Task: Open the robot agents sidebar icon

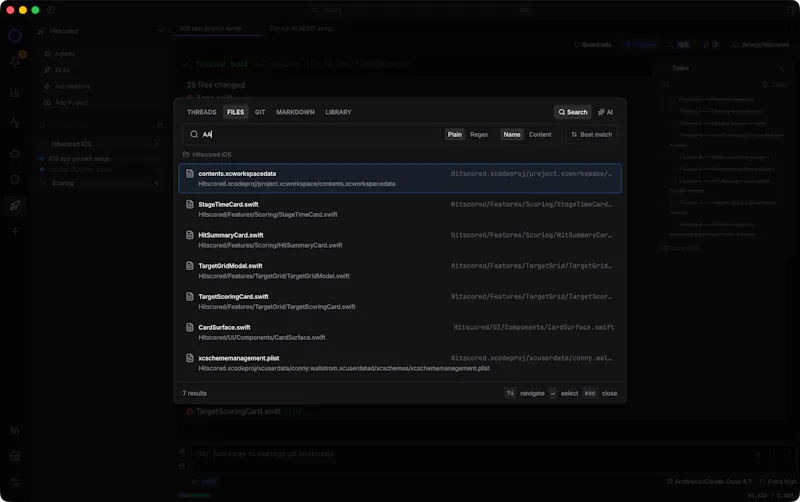Action: click(15, 154)
